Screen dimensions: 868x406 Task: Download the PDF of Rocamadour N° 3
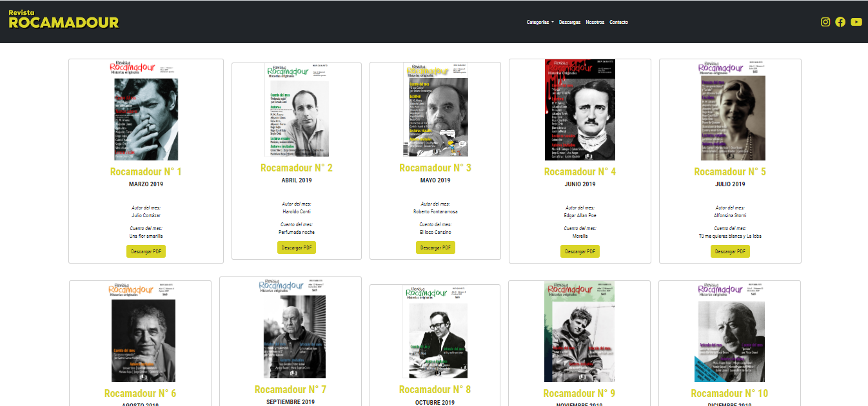point(435,247)
